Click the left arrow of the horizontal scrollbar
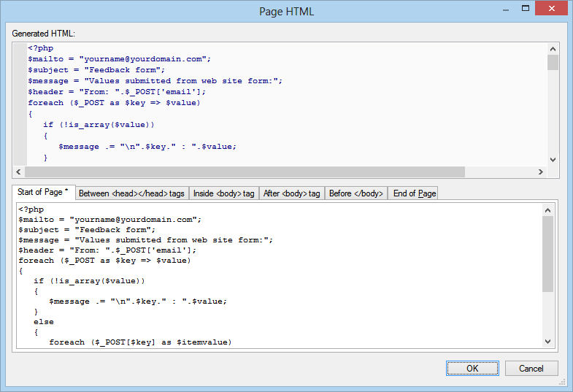This screenshot has height=392, width=573. tap(20, 172)
